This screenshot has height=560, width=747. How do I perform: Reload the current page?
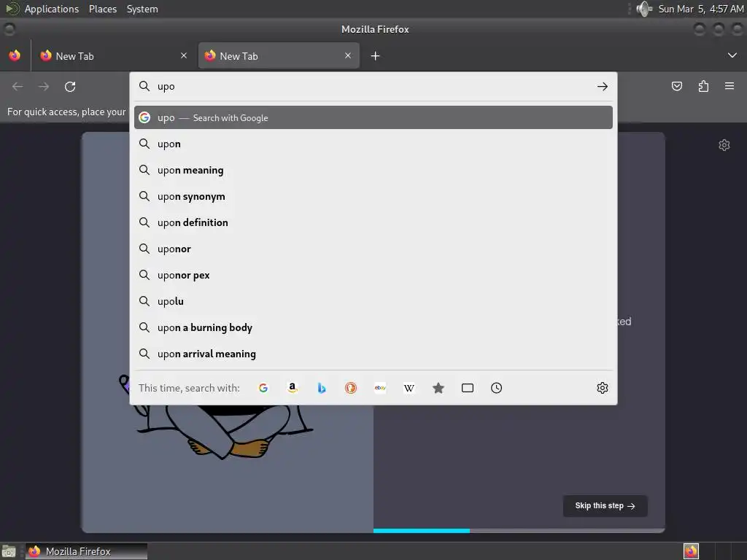(70, 87)
